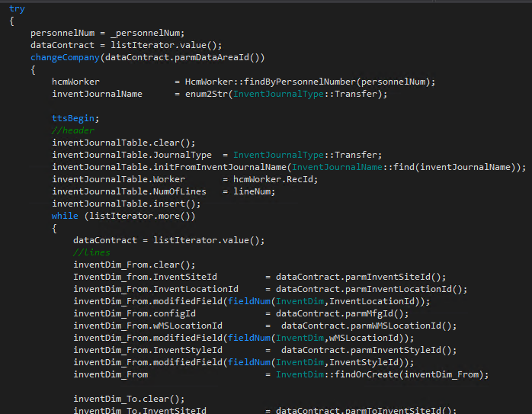Click the ttsBegin statement
The width and height of the screenshot is (532, 414).
coord(75,118)
